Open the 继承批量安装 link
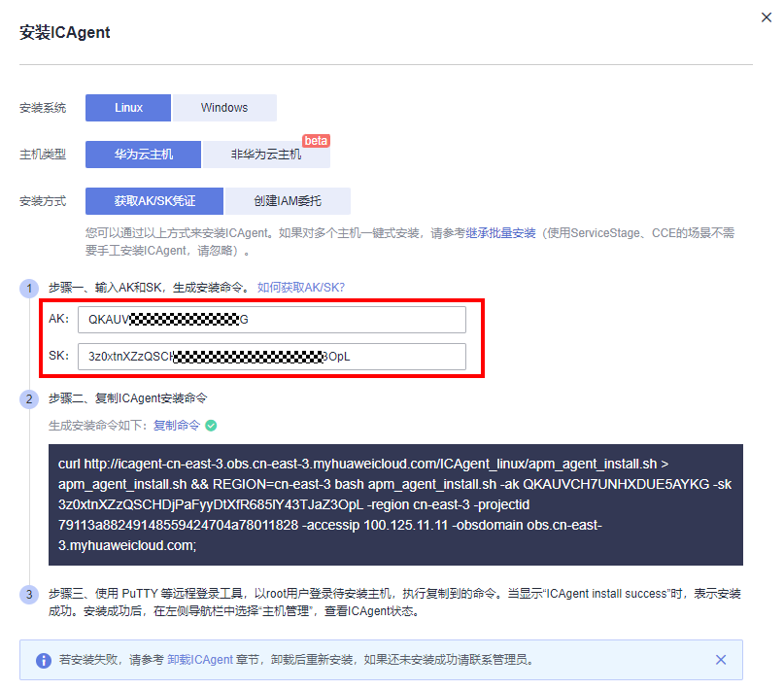 [500, 233]
